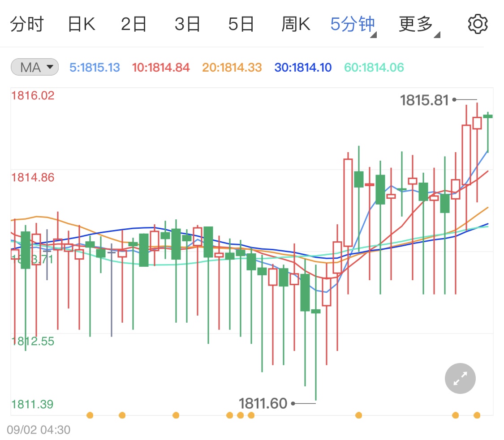Select the 3日 tab
The height and width of the screenshot is (440, 504).
187,24
